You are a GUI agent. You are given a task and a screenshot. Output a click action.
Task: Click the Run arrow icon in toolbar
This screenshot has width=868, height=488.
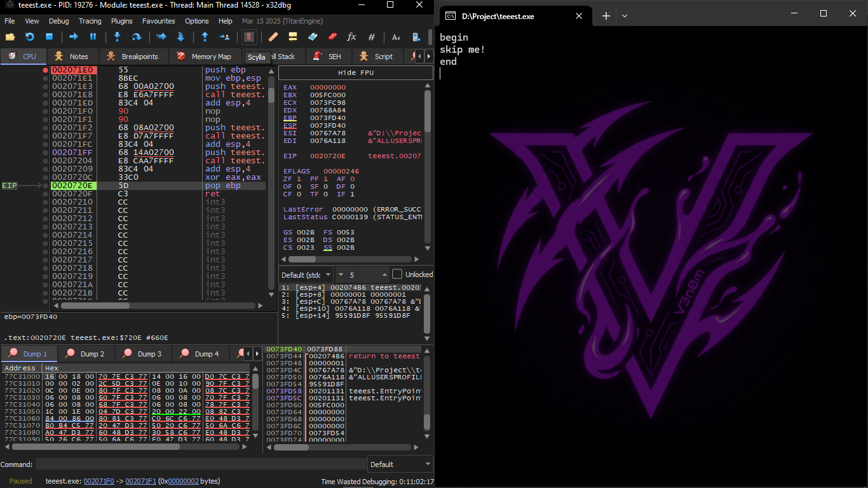[x=73, y=37]
